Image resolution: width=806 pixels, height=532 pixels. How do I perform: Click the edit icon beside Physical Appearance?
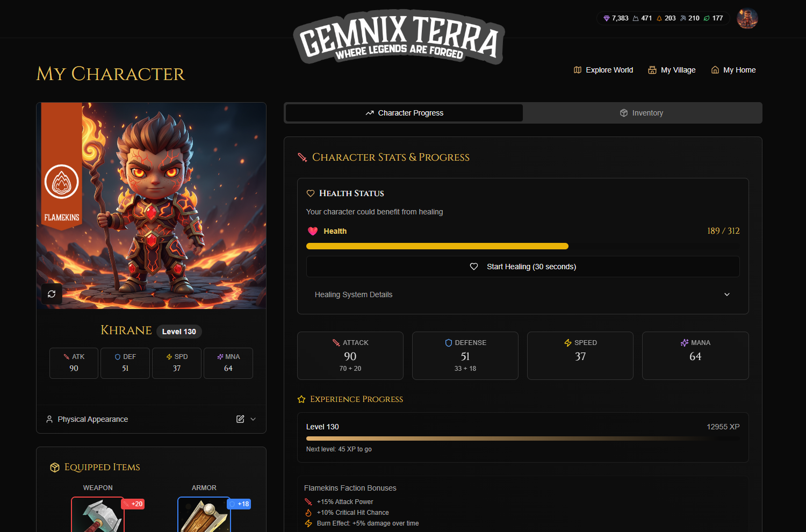click(x=240, y=419)
